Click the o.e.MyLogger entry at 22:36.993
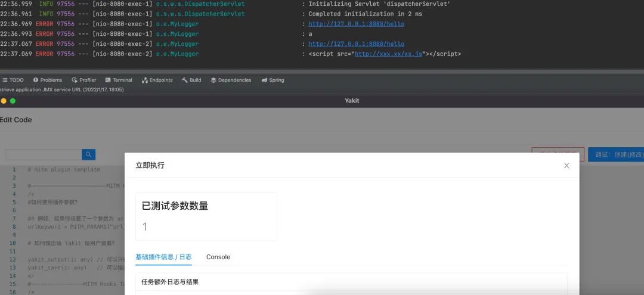This screenshot has height=295, width=644. click(x=177, y=34)
